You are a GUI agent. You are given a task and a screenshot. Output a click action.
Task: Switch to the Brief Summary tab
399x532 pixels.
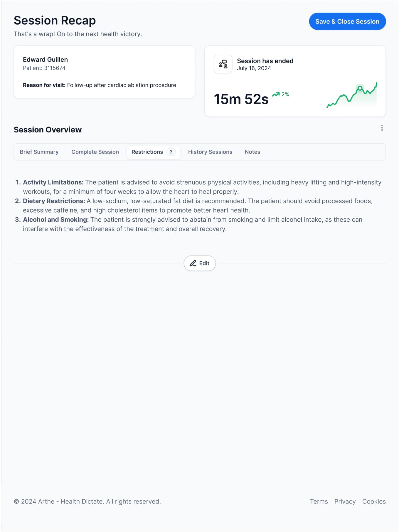39,152
